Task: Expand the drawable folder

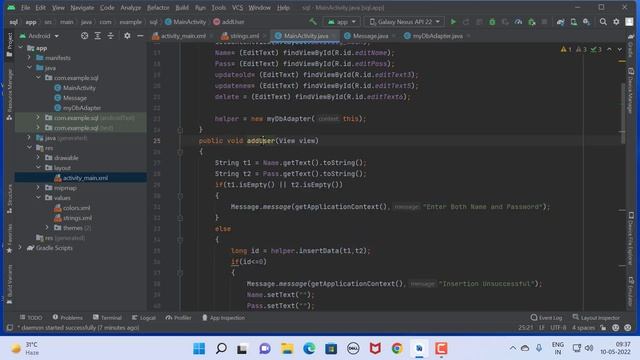Action: (x=38, y=158)
